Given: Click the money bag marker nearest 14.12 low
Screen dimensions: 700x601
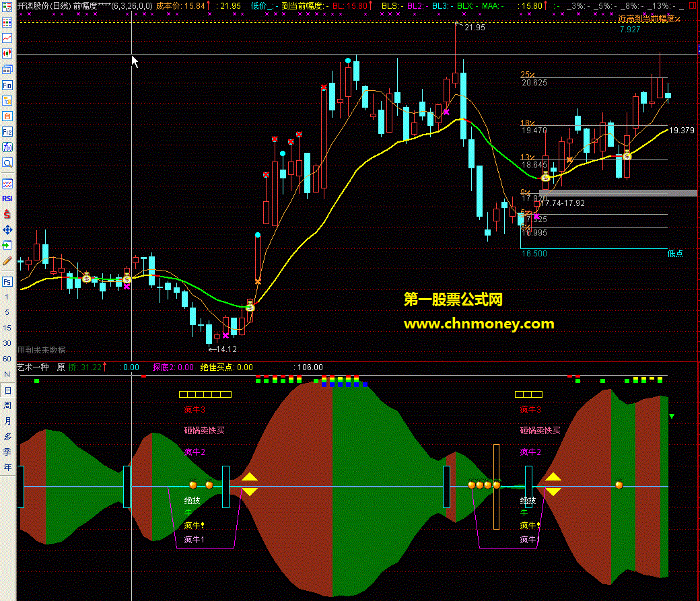Looking at the screenshot, I should coord(250,307).
